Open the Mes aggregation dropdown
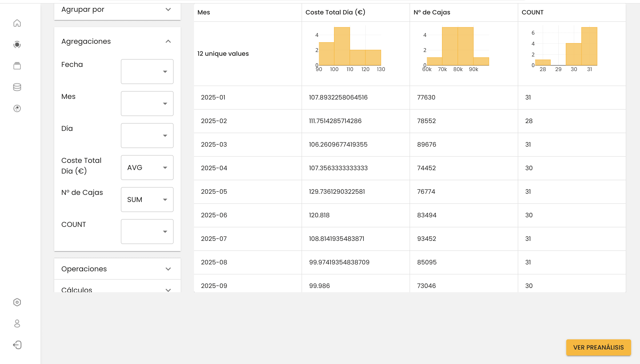This screenshot has width=640, height=364. pos(147,104)
